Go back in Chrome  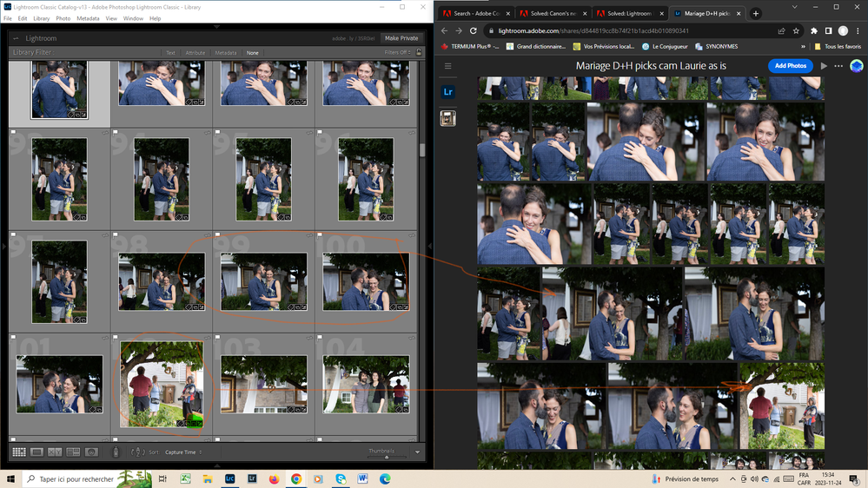445,31
